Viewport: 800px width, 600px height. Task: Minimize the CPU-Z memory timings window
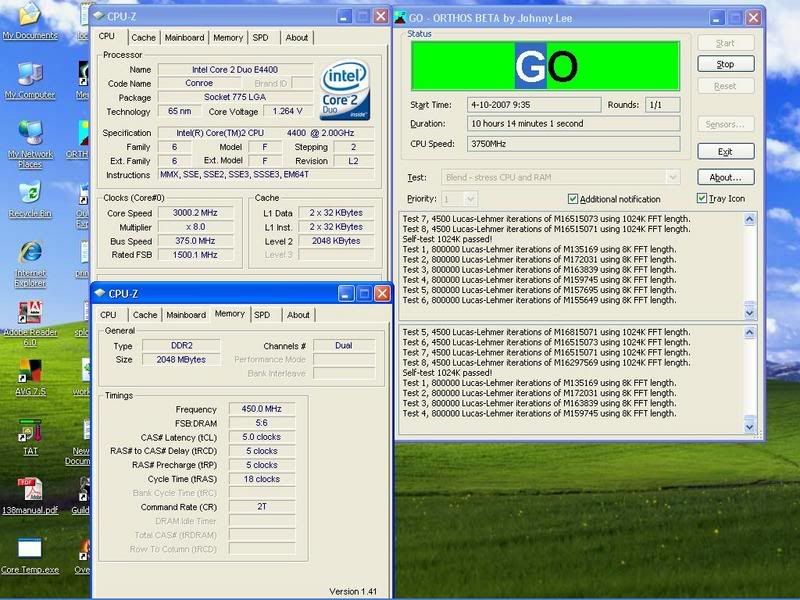click(x=345, y=293)
